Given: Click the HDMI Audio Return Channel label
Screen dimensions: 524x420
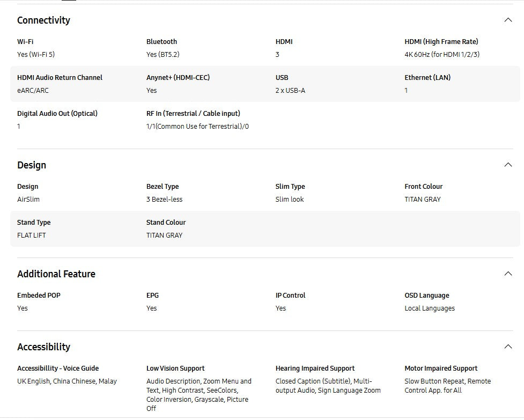Looking at the screenshot, I should click(x=60, y=78).
